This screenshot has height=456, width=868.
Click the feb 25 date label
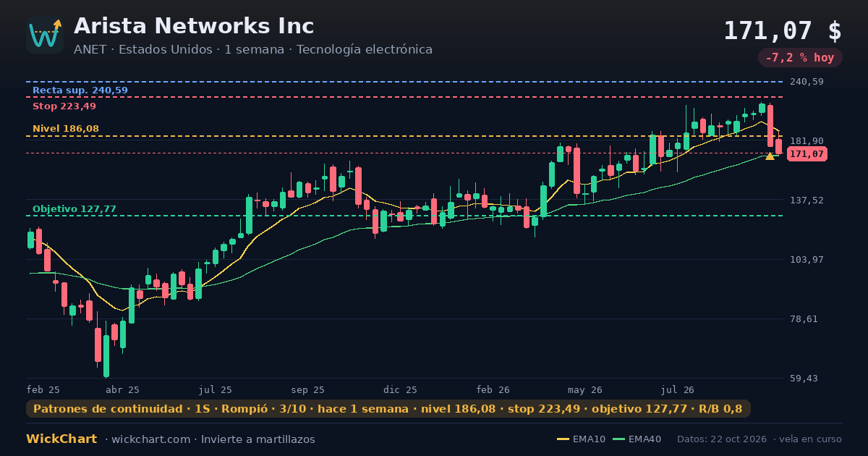click(43, 389)
